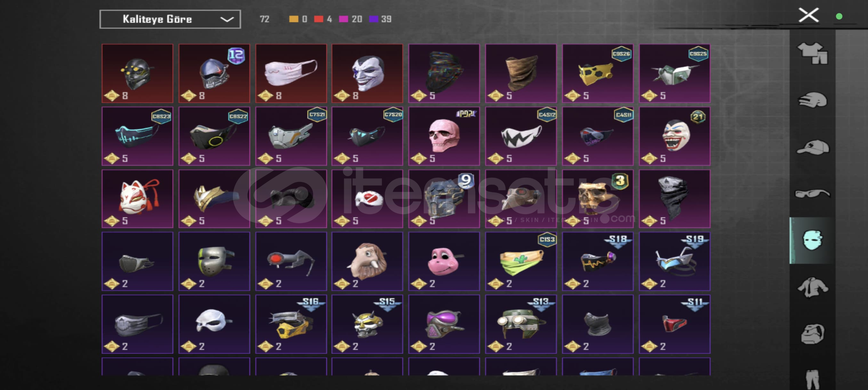
Task: Select the face mask category icon
Action: pos(813,240)
